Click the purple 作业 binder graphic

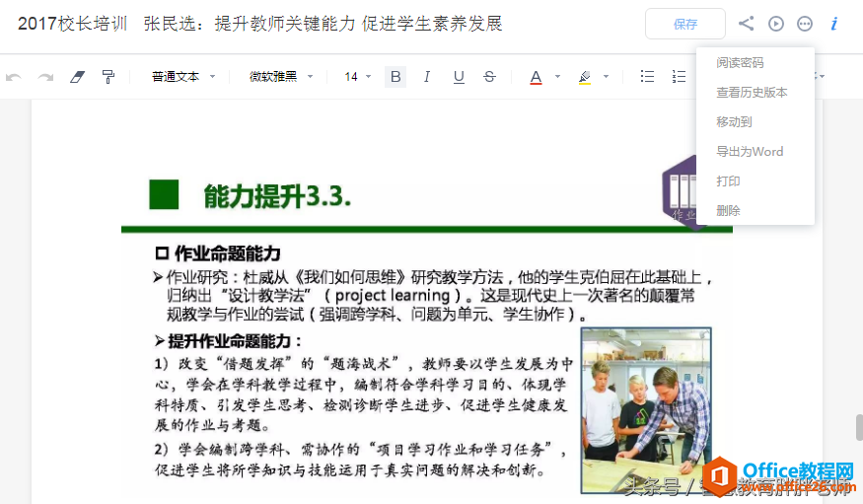click(680, 192)
